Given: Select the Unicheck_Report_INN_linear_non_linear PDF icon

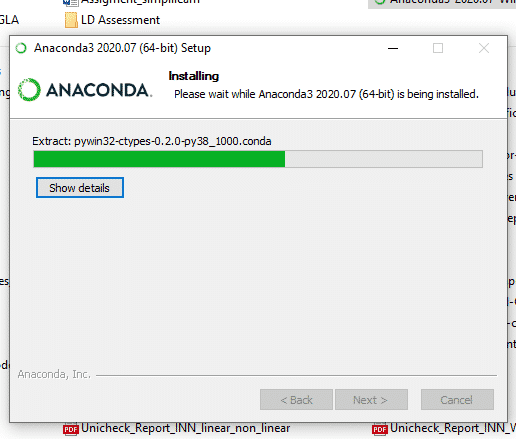Looking at the screenshot, I should click(x=71, y=429).
